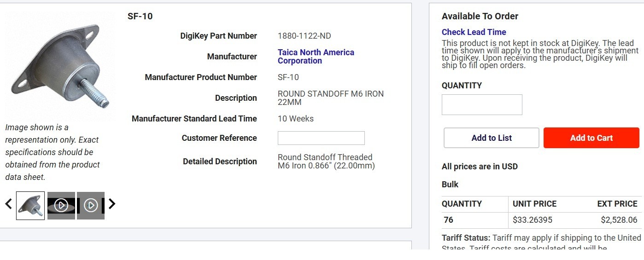The height and width of the screenshot is (260, 644).
Task: Click the Tariff Status notice text
Action: click(x=541, y=243)
